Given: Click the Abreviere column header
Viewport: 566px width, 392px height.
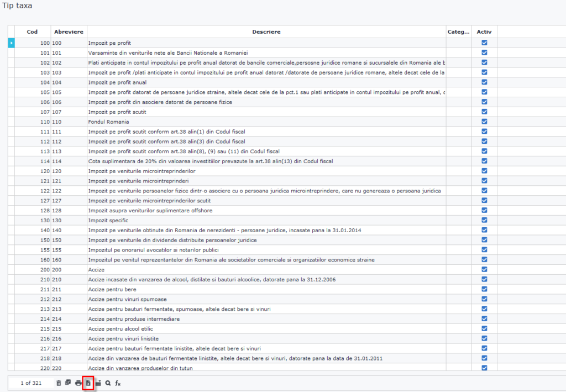Looking at the screenshot, I should pyautogui.click(x=69, y=32).
